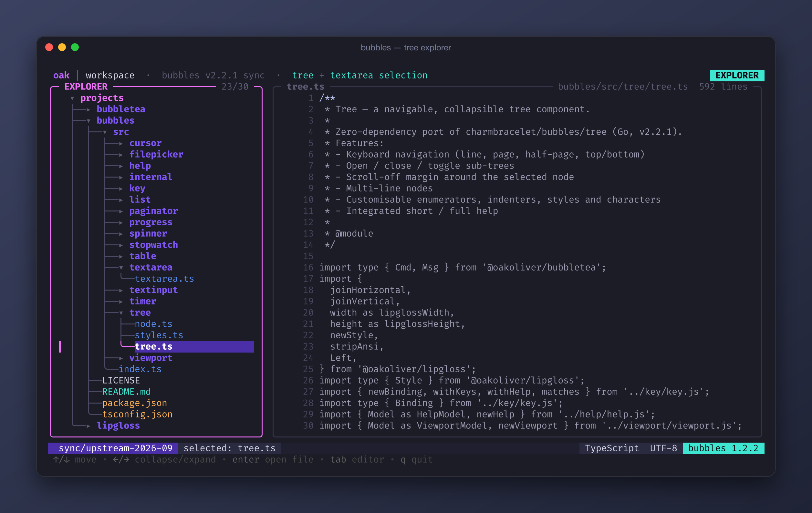Click the tree.ts editor pane title
Viewport: 812px width, 513px height.
(305, 87)
